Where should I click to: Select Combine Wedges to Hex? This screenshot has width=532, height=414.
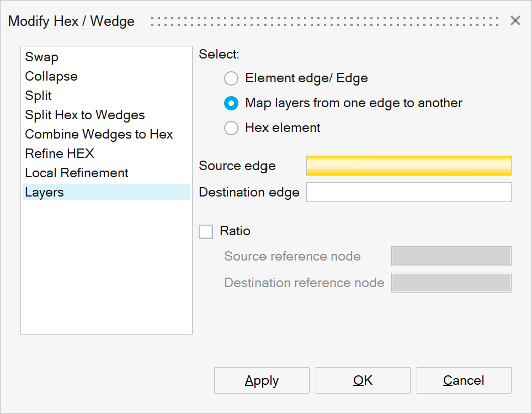click(99, 135)
